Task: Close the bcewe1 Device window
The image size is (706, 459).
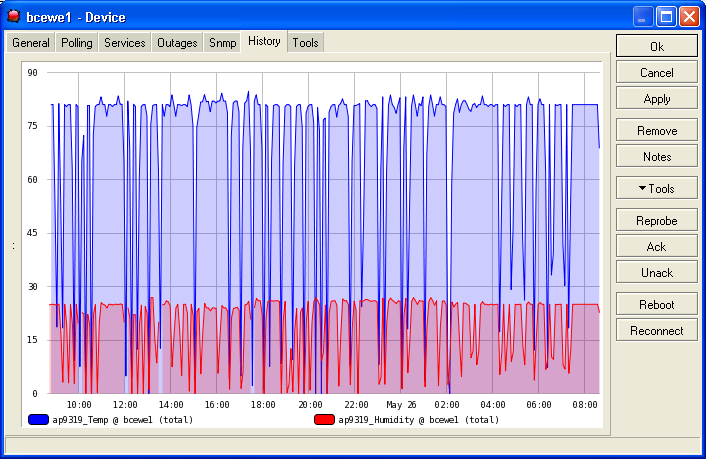Action: [689, 17]
